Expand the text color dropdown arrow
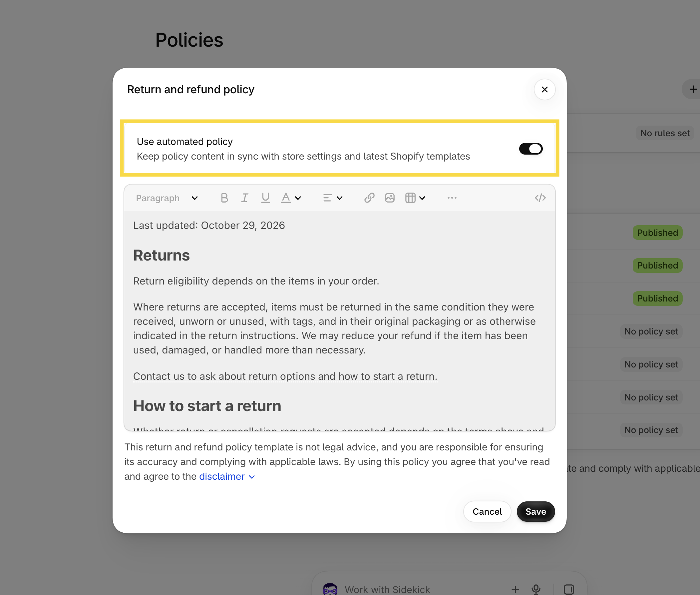This screenshot has height=595, width=700. (298, 198)
